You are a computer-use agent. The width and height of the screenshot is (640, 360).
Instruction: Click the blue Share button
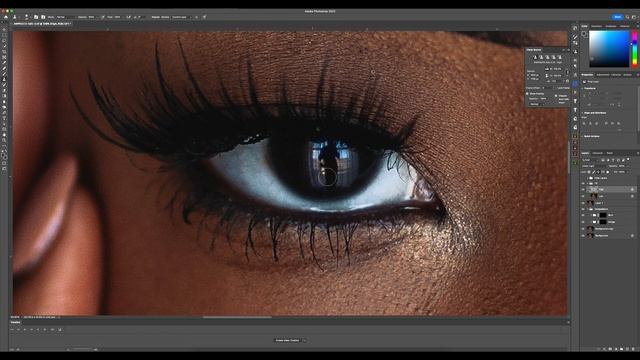coord(618,17)
